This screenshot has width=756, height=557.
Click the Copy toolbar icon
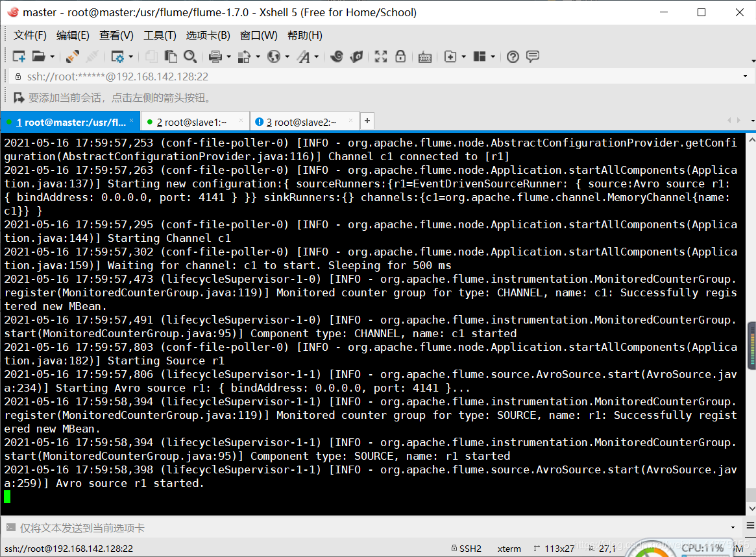pyautogui.click(x=151, y=57)
